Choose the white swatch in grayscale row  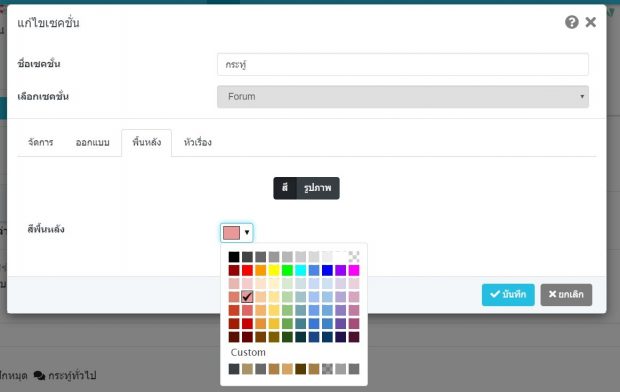click(340, 257)
